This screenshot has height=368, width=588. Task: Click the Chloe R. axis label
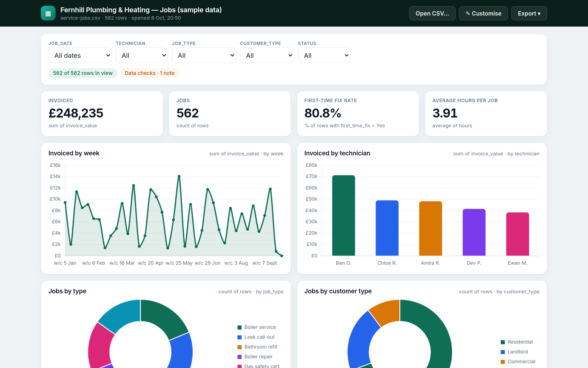387,263
